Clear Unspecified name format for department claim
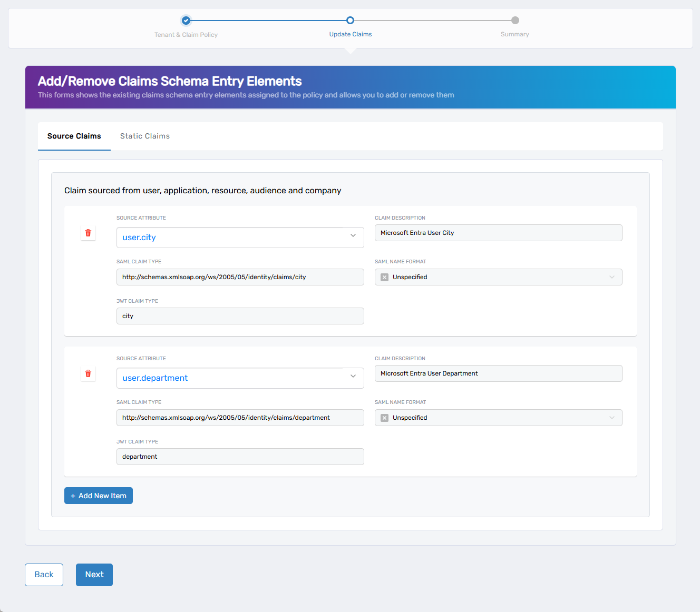Screen dimensions: 700x612 pos(384,418)
